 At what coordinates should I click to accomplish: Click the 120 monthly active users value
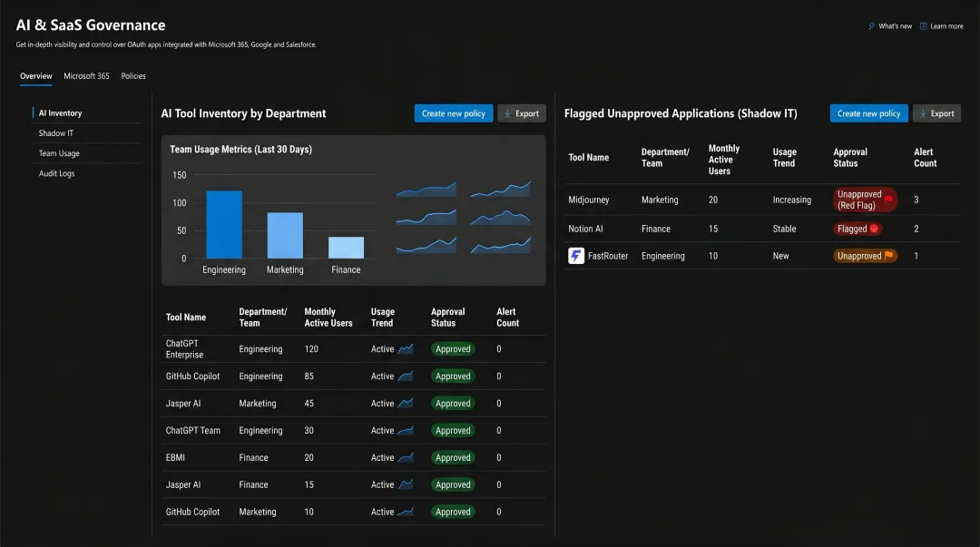click(311, 349)
